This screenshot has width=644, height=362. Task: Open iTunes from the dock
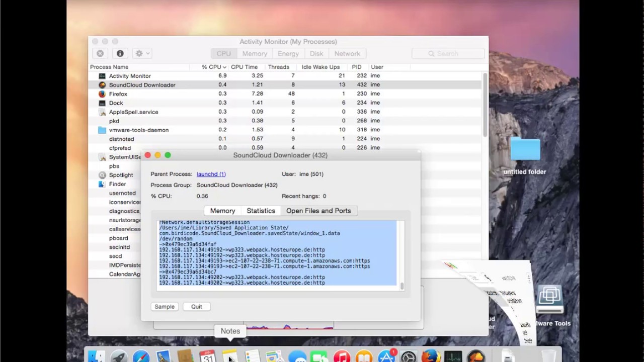point(342,356)
